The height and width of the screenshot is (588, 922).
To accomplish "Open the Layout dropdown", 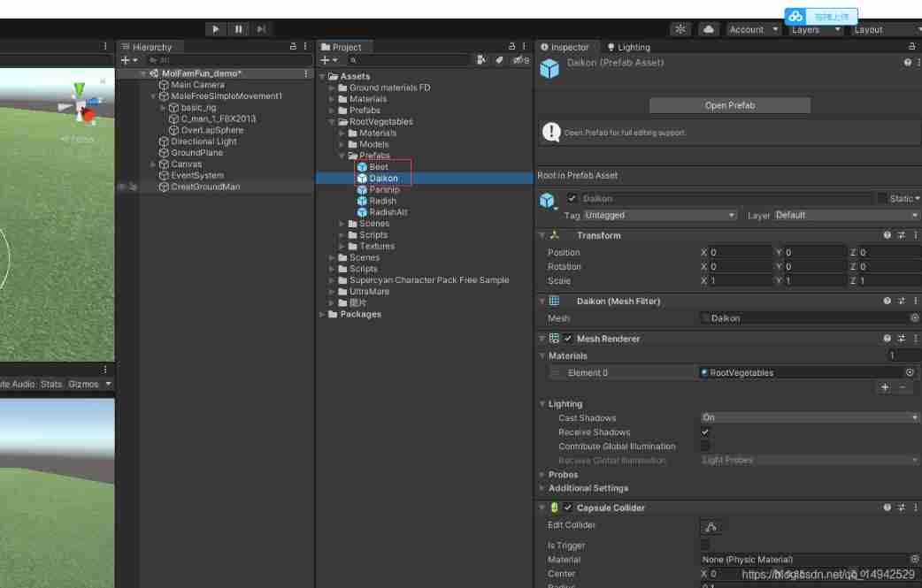I will tap(887, 30).
